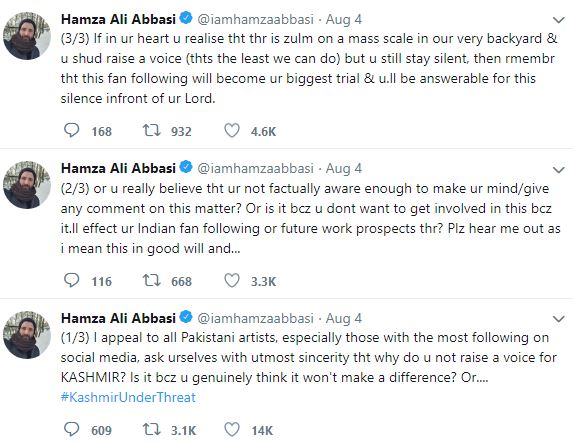Open the dropdown menu on the (3/3) tweet

pos(559,20)
